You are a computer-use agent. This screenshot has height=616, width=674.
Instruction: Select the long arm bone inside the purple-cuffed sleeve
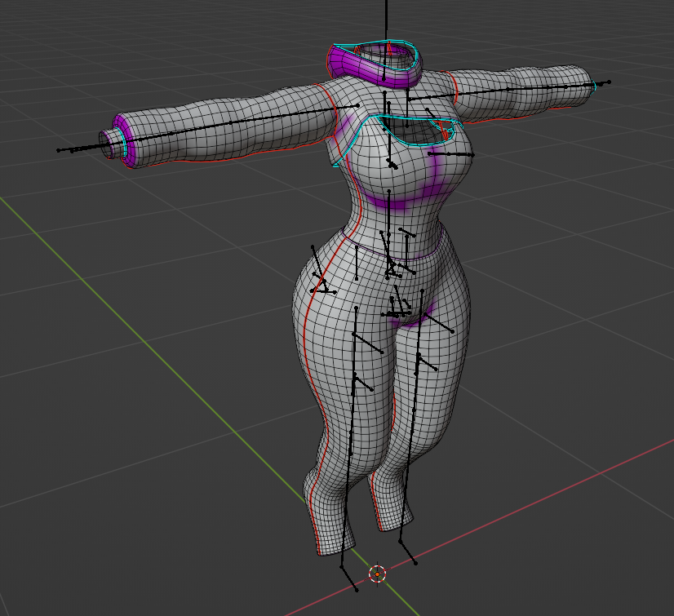pos(245,121)
